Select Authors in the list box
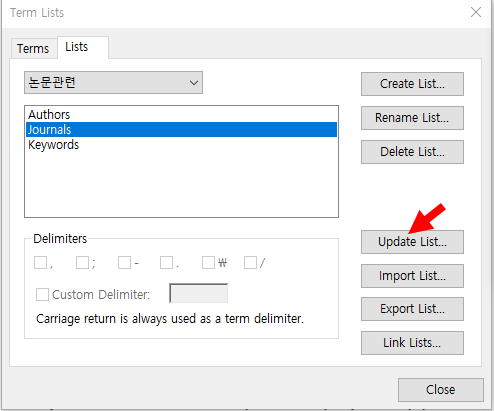Screen dimensions: 494x411 pyautogui.click(x=181, y=114)
